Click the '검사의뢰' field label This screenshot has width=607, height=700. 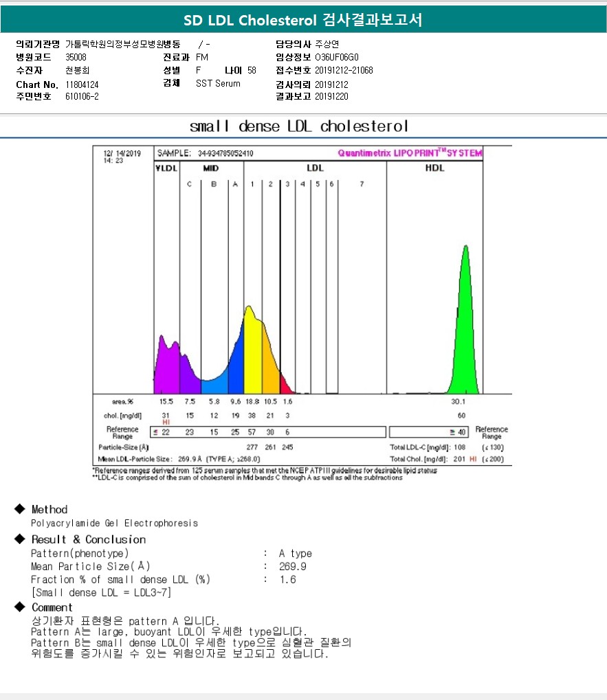(x=293, y=84)
